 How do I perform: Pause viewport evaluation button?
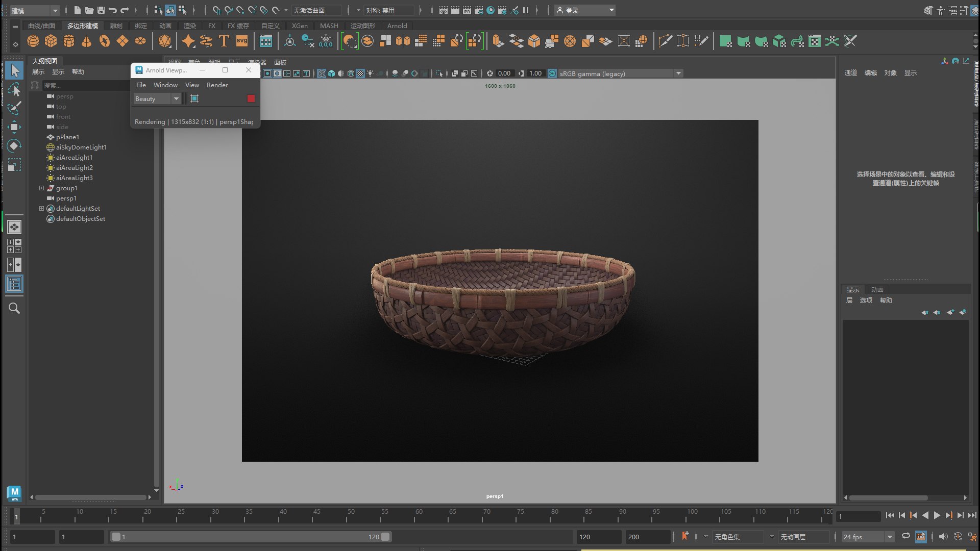pos(526,10)
